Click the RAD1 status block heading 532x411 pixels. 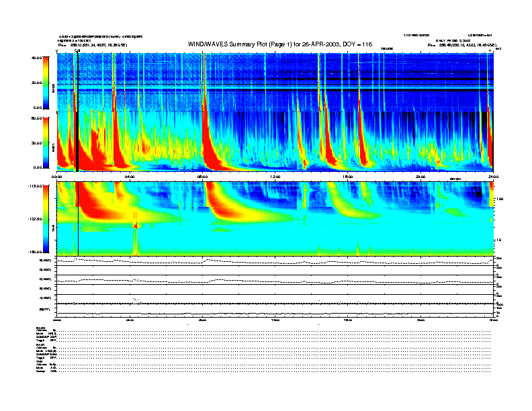pos(41,345)
